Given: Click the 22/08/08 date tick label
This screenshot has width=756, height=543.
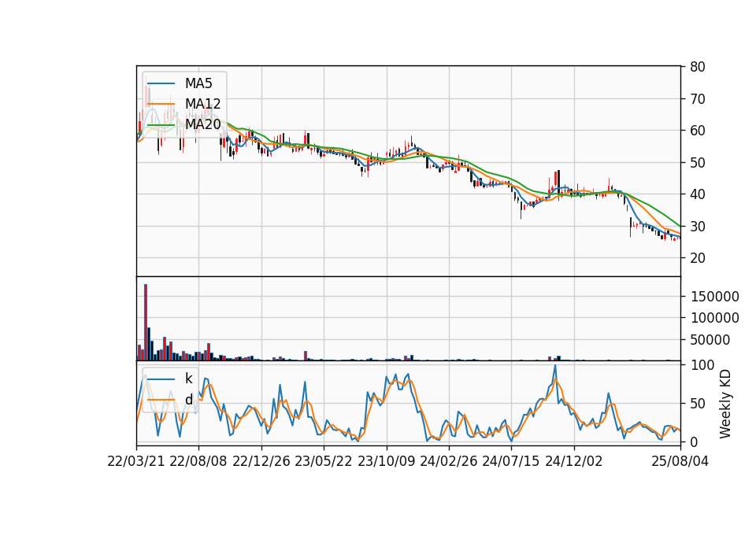Looking at the screenshot, I should tap(198, 461).
